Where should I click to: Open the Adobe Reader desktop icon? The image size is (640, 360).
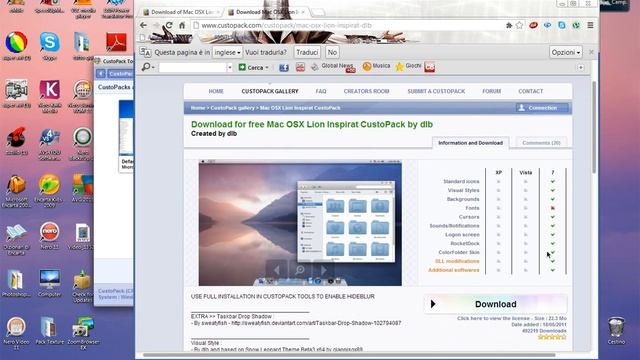(x=116, y=42)
